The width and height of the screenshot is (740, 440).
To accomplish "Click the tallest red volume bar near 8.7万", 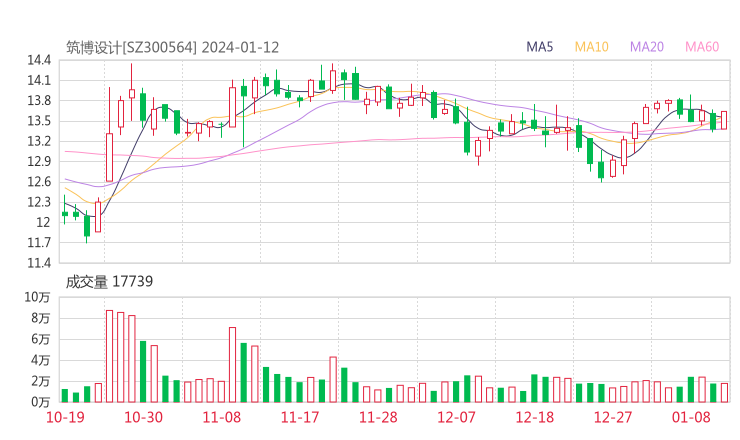I will point(109,356).
